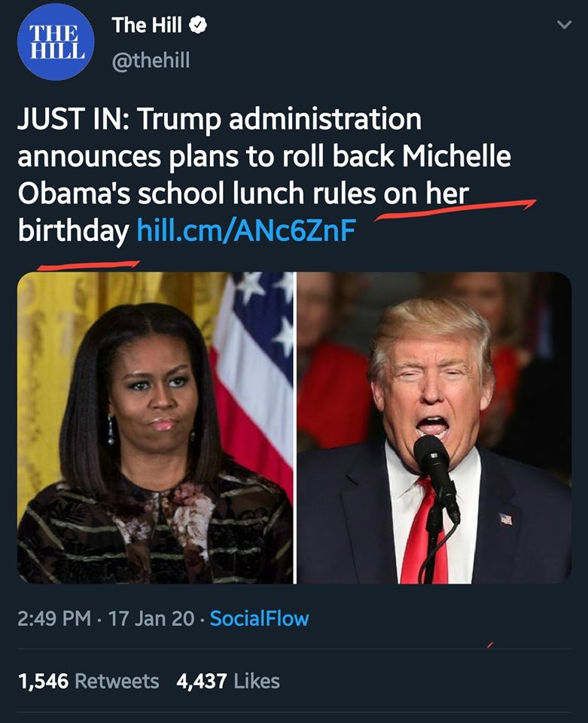Viewport: 588px width, 723px height.
Task: Open the right photo of man speaking
Action: [x=434, y=427]
